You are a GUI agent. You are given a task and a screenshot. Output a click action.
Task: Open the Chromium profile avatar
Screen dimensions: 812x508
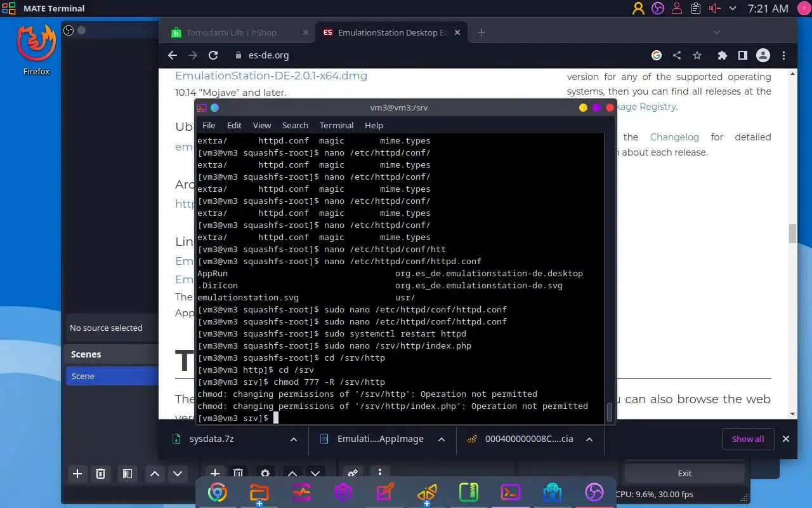764,55
